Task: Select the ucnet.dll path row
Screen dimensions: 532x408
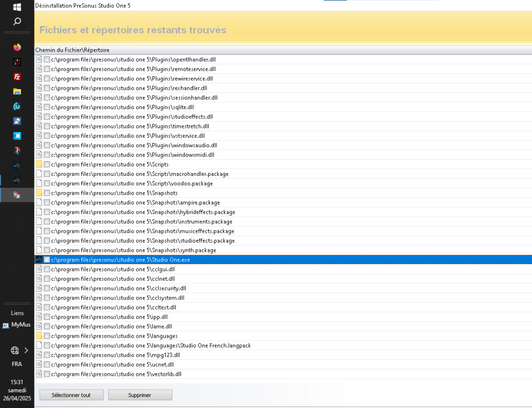Action: [283, 364]
